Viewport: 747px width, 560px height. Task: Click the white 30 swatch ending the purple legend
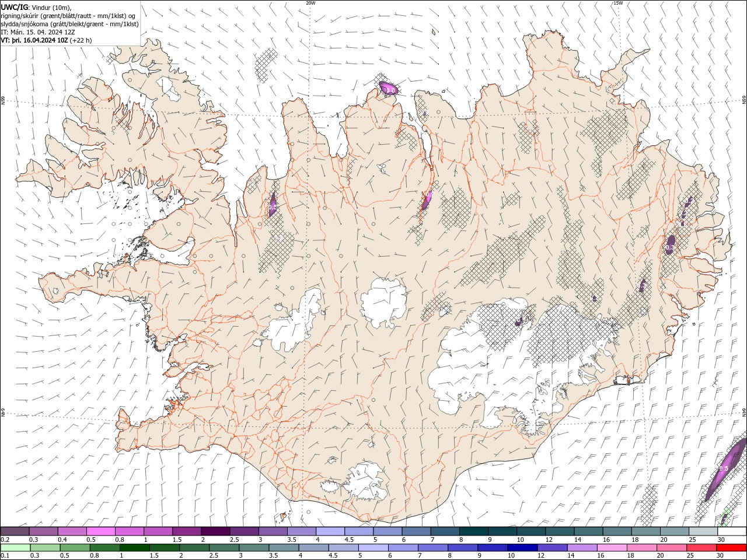[732, 531]
